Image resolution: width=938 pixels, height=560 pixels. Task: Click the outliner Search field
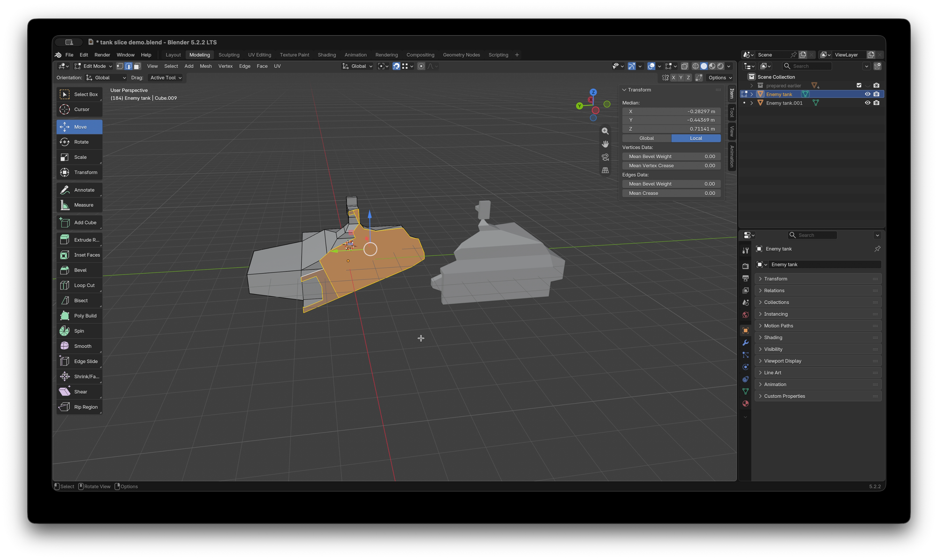coord(807,66)
